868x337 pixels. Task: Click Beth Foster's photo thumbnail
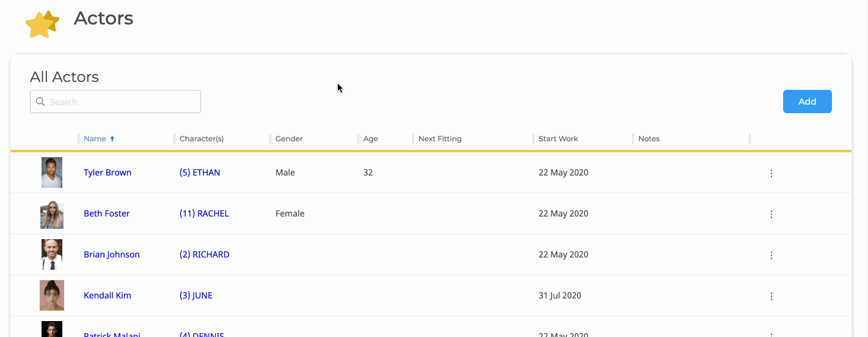click(52, 214)
